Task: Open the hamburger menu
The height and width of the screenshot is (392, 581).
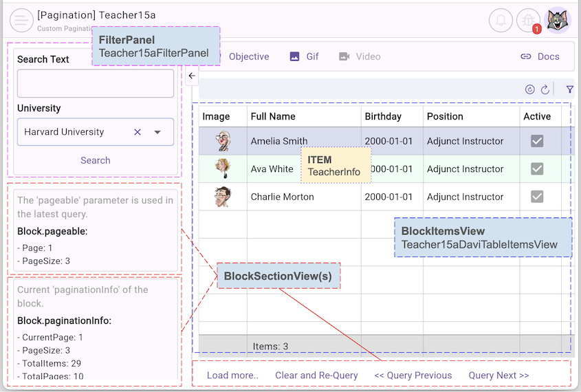Action: tap(22, 20)
